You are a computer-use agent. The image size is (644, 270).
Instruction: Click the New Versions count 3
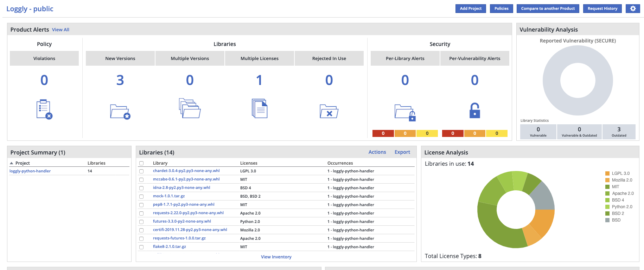click(x=120, y=80)
